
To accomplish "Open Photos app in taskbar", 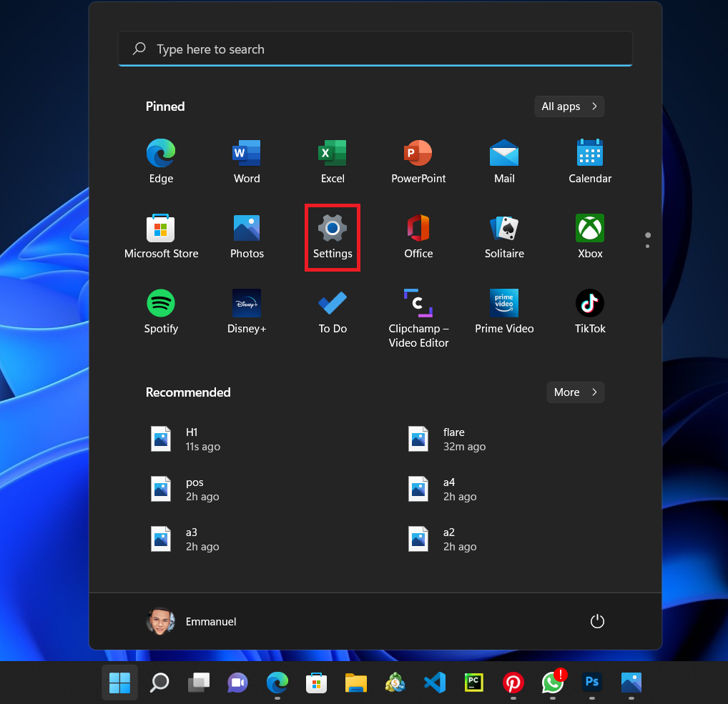I will click(631, 683).
